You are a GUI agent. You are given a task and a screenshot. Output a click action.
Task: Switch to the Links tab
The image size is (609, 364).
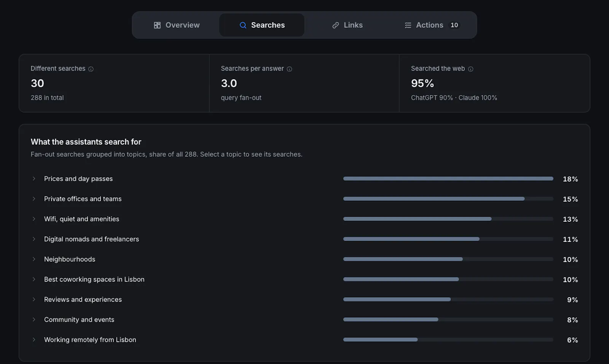(x=347, y=25)
